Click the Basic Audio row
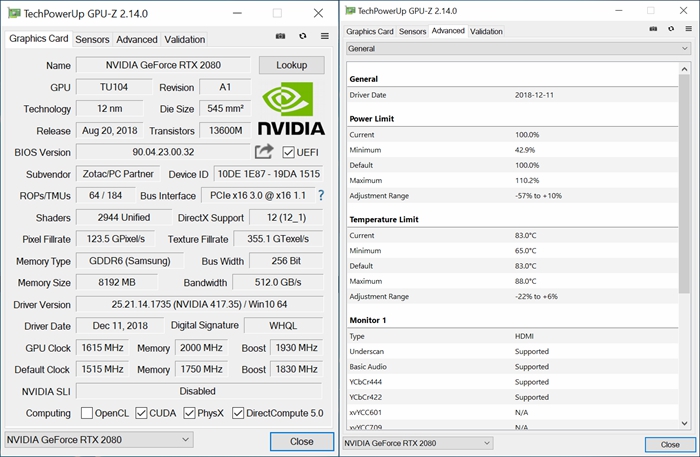700x457 pixels. [x=512, y=367]
